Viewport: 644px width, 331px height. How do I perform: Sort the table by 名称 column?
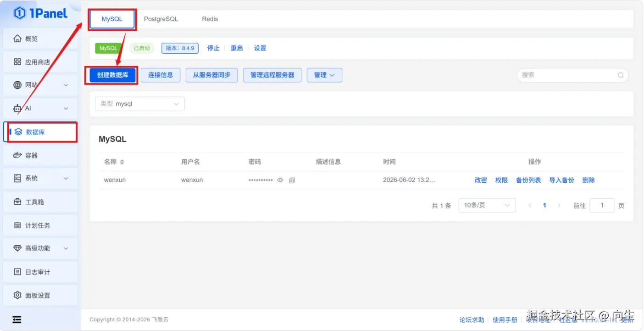[x=122, y=162]
